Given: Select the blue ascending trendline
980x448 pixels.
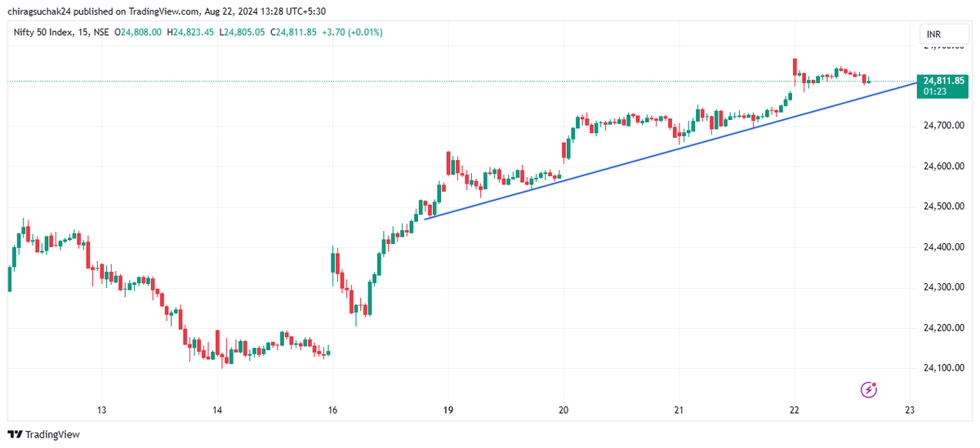Looking at the screenshot, I should [x=670, y=151].
